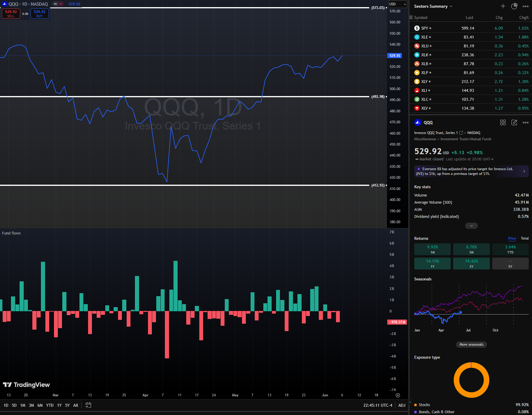The width and height of the screenshot is (532, 415).
Task: Sort watchlist by Symbol column
Action: 420,17
